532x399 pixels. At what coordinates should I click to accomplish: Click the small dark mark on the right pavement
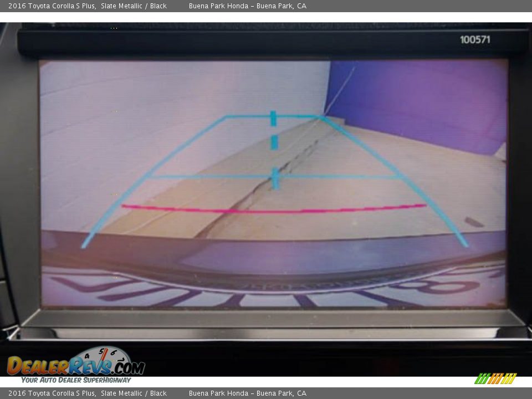coord(473,222)
